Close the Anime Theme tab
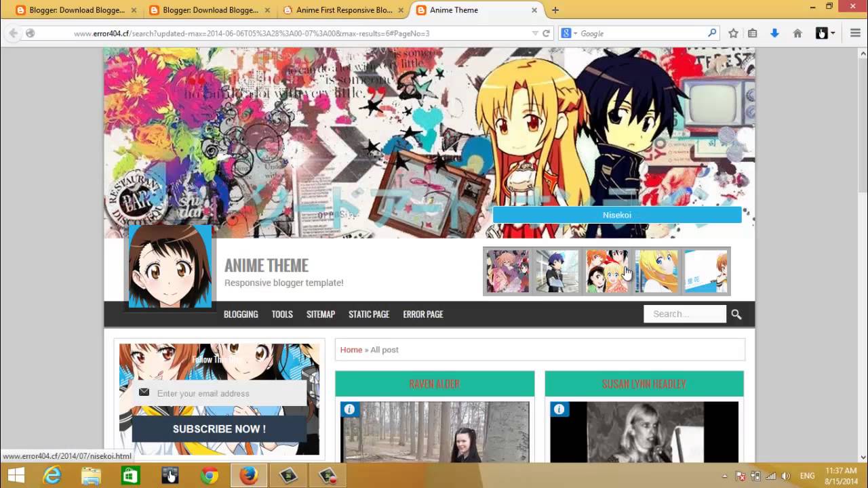 (x=534, y=10)
